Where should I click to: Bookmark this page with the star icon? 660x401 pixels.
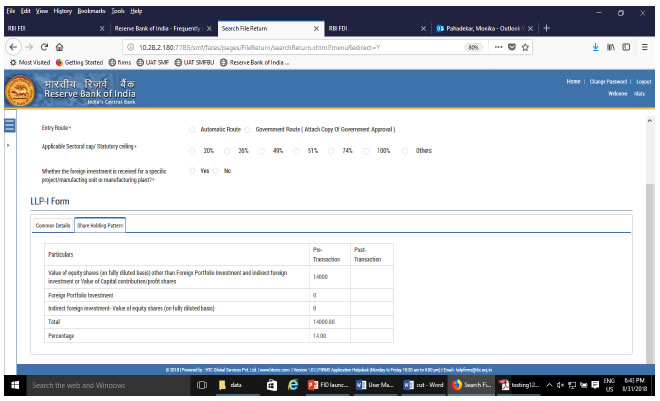pos(526,47)
